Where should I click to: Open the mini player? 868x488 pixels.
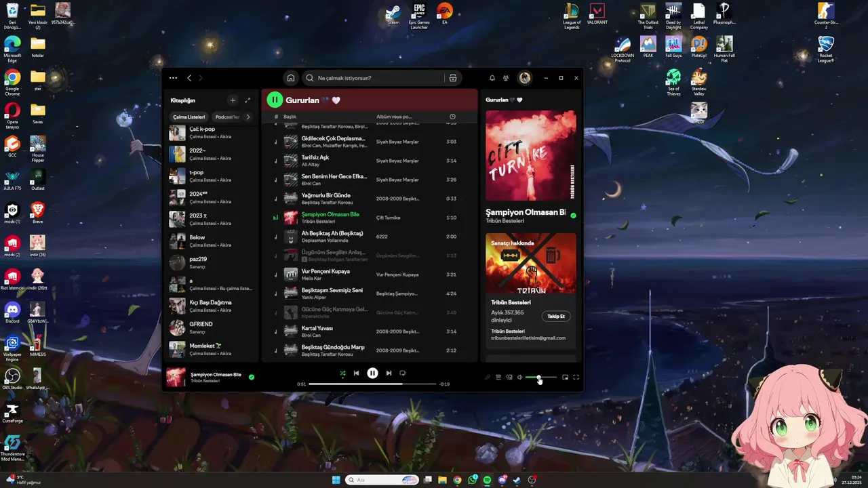tap(565, 378)
